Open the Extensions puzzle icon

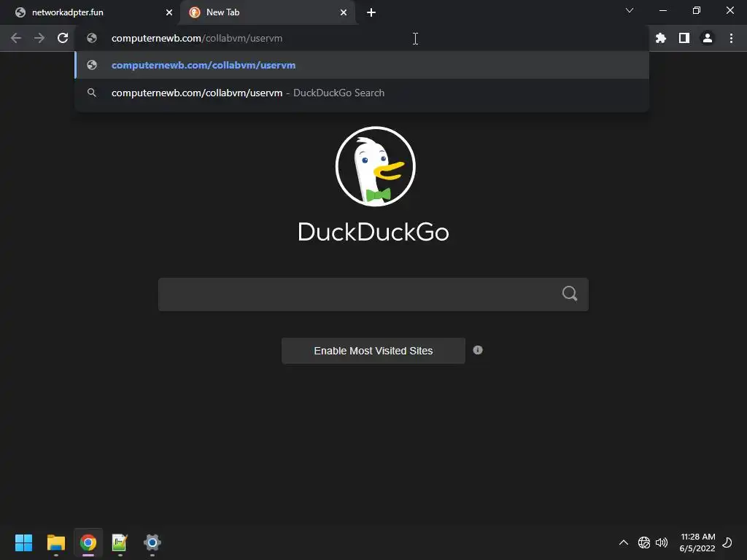[x=661, y=38]
